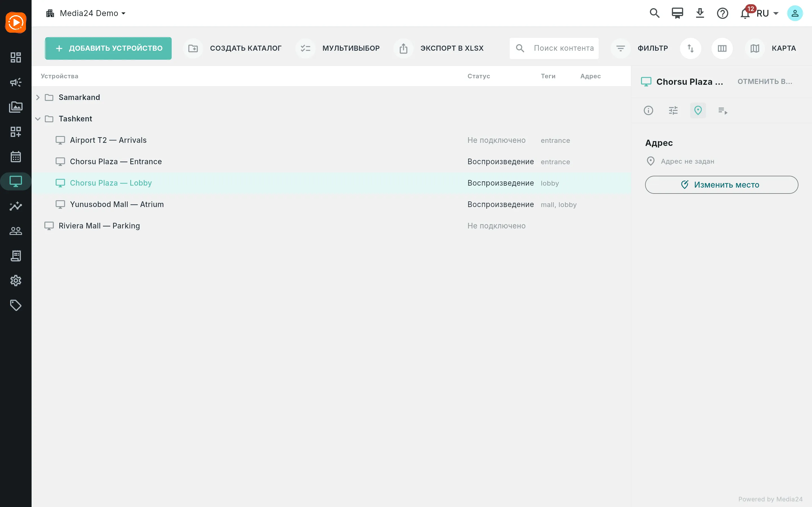Image resolution: width=812 pixels, height=507 pixels.
Task: Open the notifications bell icon
Action: 745,14
